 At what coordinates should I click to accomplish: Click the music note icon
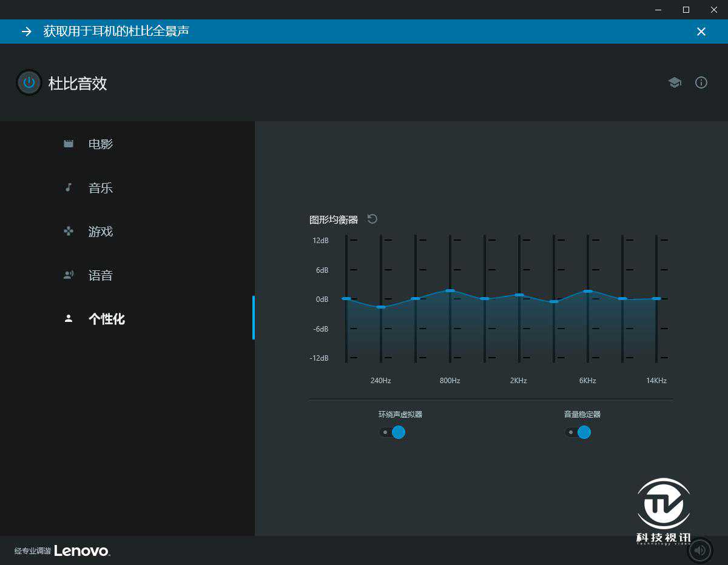click(x=69, y=187)
